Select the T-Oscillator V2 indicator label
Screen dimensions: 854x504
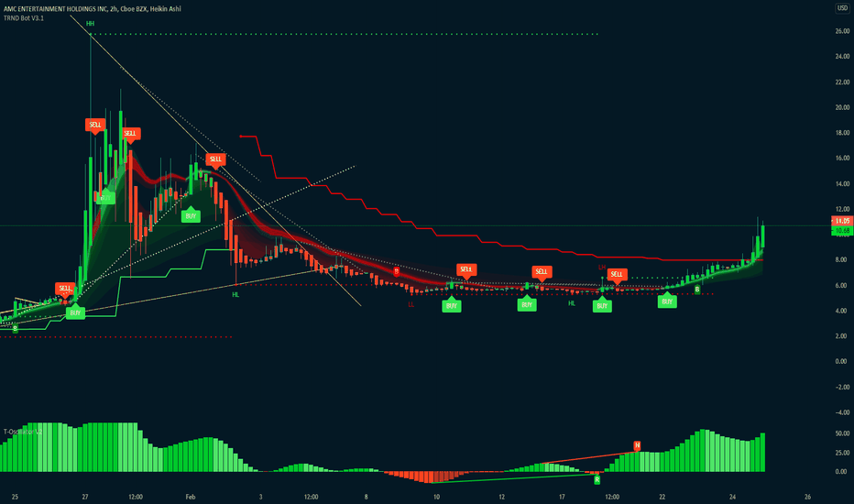[x=23, y=432]
